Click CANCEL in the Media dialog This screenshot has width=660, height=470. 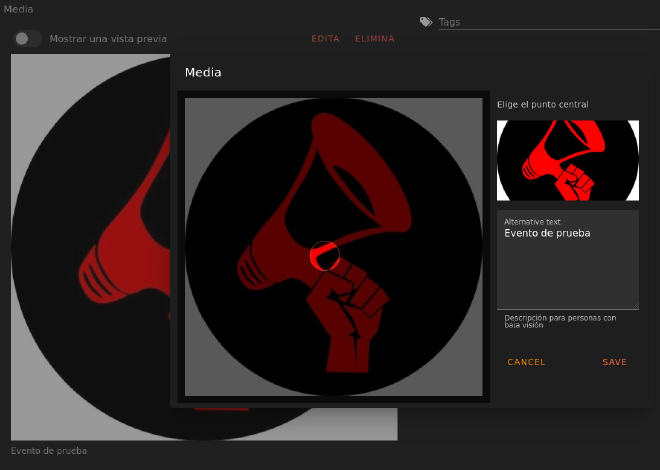(526, 362)
